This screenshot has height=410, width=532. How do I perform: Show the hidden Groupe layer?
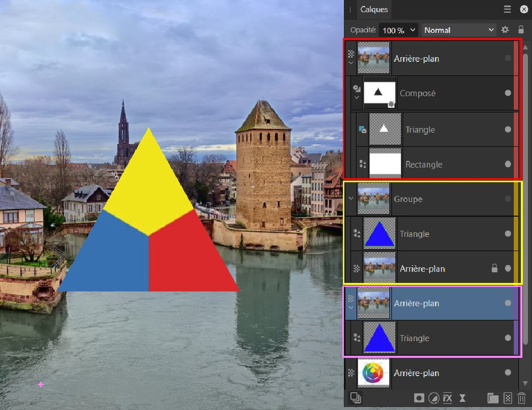coord(507,198)
